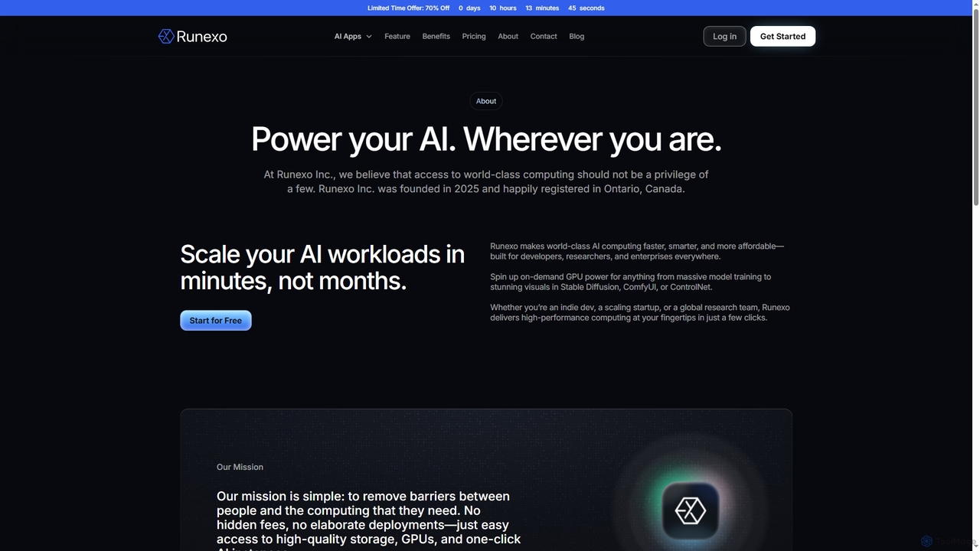
Task: Click the Runexo hexagon logo icon in header
Action: [165, 36]
